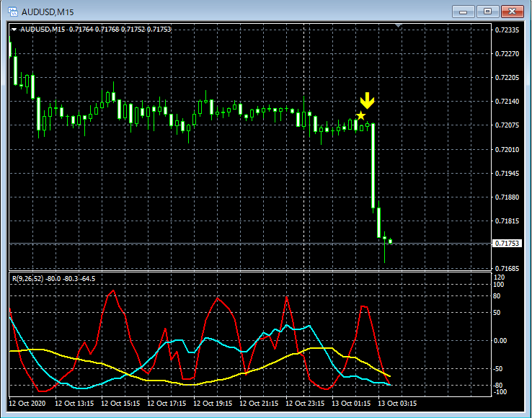Click the 0.71815 price scale value
532x418 pixels.
pos(507,221)
